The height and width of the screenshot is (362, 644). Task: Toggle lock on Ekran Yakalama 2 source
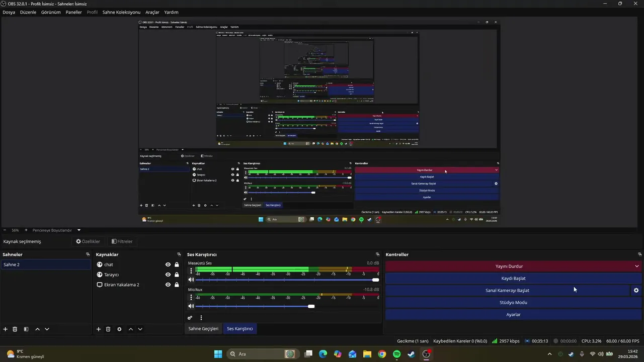tap(177, 285)
